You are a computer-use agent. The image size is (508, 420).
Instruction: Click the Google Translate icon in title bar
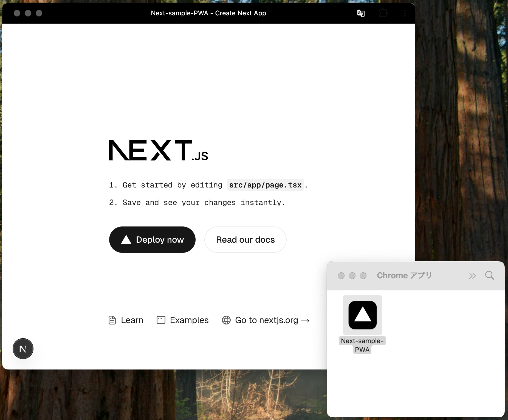[x=361, y=13]
